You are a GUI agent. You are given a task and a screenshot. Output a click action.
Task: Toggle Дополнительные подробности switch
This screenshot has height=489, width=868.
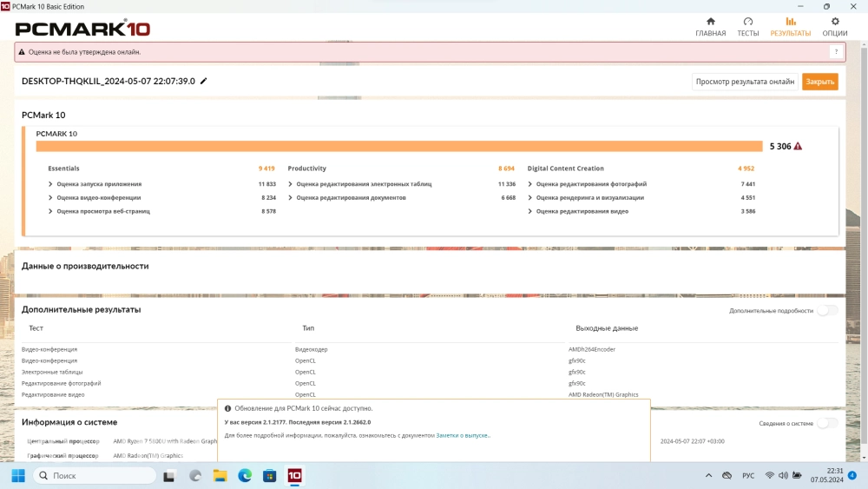point(827,311)
